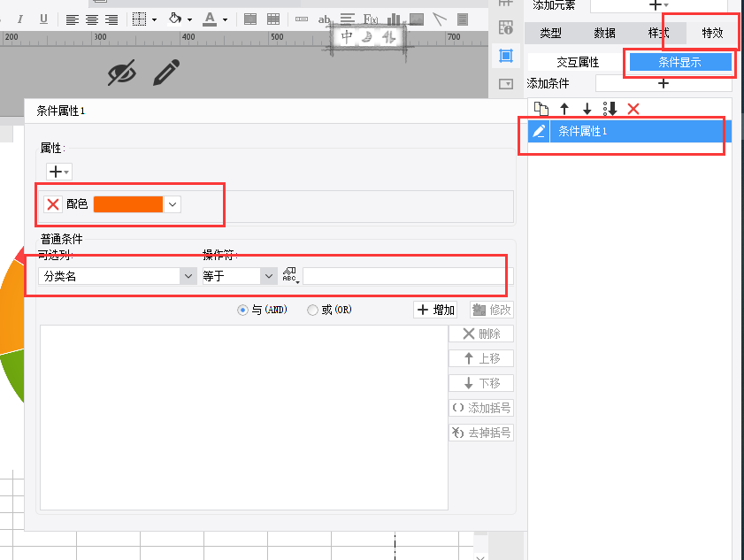Open the fill color dropdown arrow
The height and width of the screenshot is (560, 744).
(x=190, y=20)
